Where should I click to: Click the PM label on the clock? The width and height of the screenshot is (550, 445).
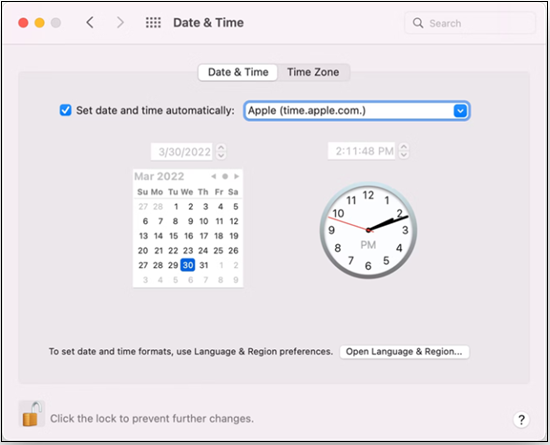click(x=368, y=245)
